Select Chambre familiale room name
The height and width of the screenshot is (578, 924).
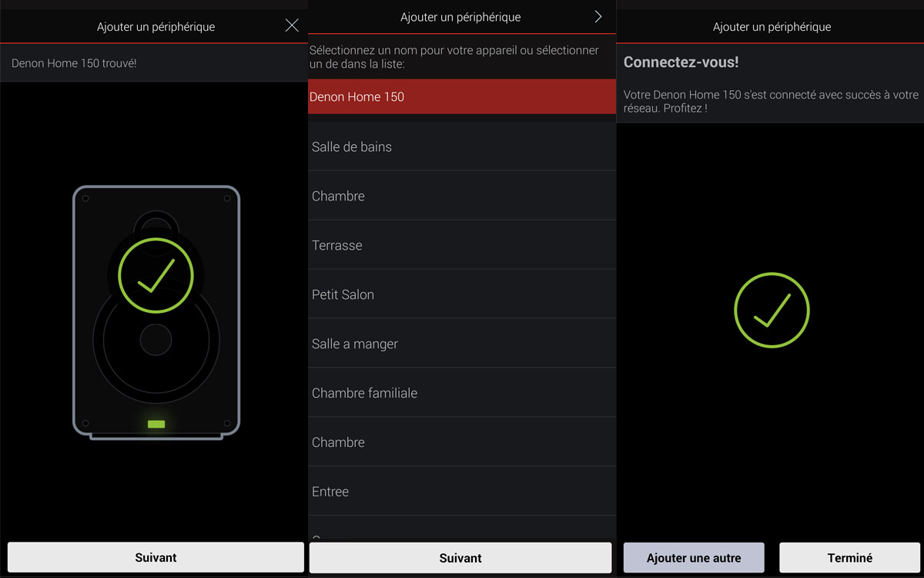[462, 393]
